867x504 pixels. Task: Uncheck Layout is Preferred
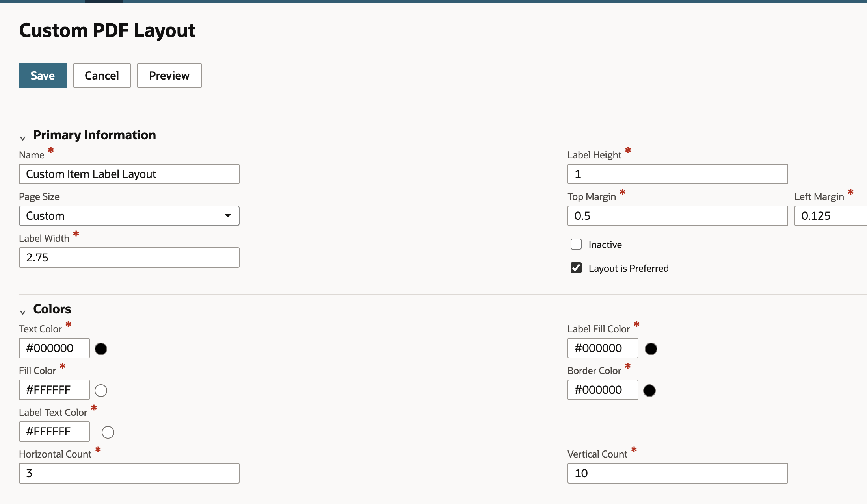point(576,268)
